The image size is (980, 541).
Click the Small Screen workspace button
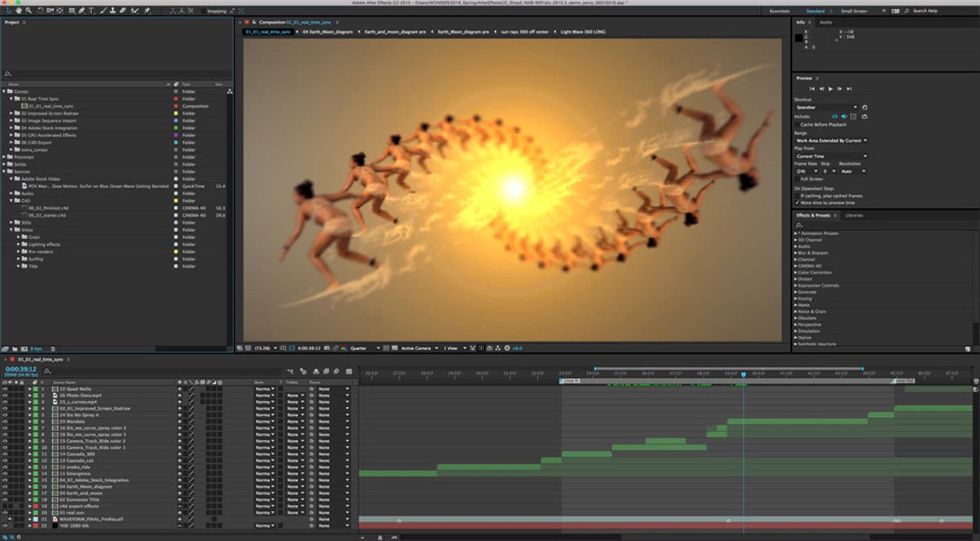click(x=854, y=11)
